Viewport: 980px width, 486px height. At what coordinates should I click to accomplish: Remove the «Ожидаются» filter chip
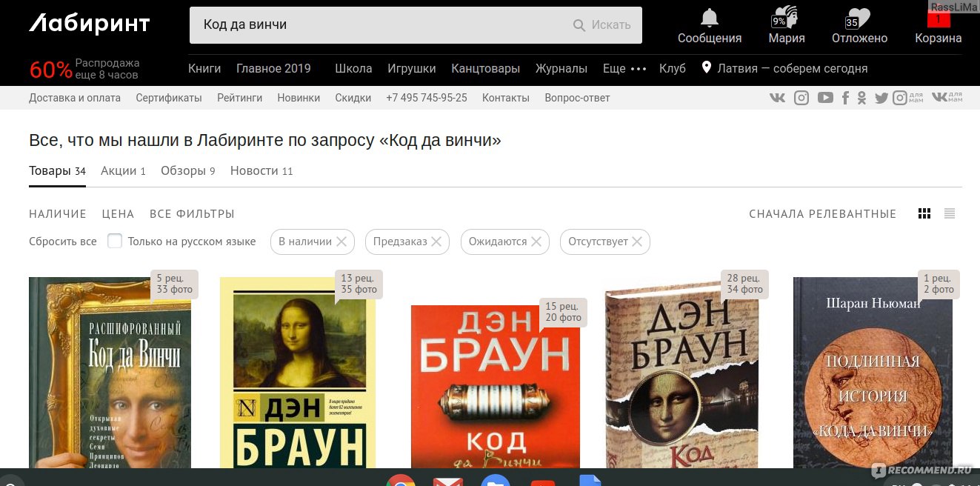click(x=536, y=242)
